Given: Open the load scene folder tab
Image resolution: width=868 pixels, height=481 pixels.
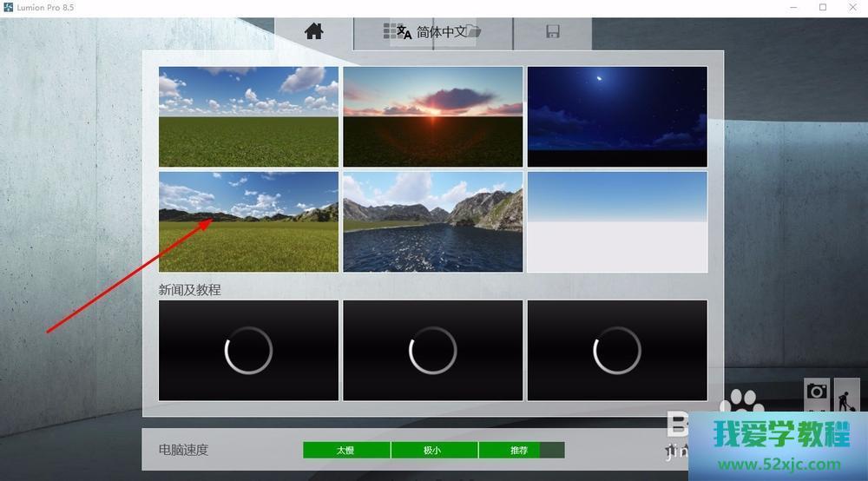Looking at the screenshot, I should point(474,32).
